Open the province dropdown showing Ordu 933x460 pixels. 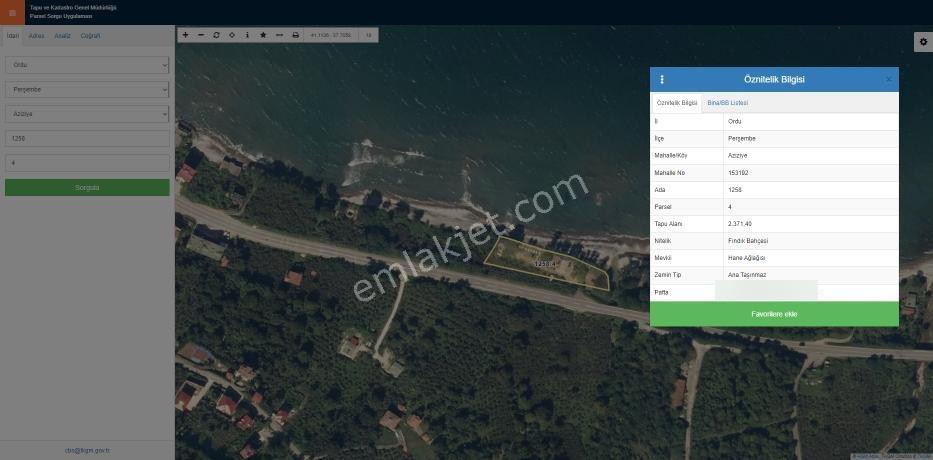87,65
